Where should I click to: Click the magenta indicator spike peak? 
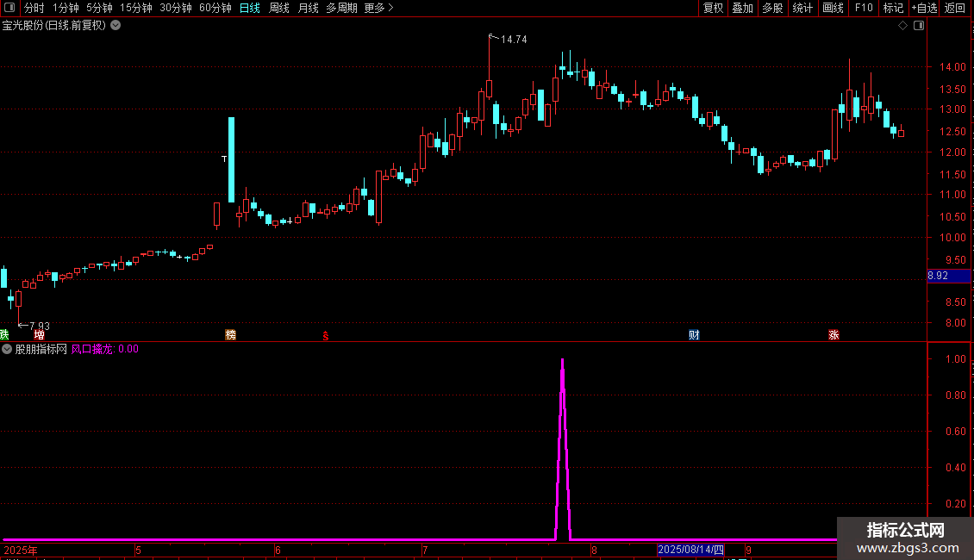click(563, 361)
